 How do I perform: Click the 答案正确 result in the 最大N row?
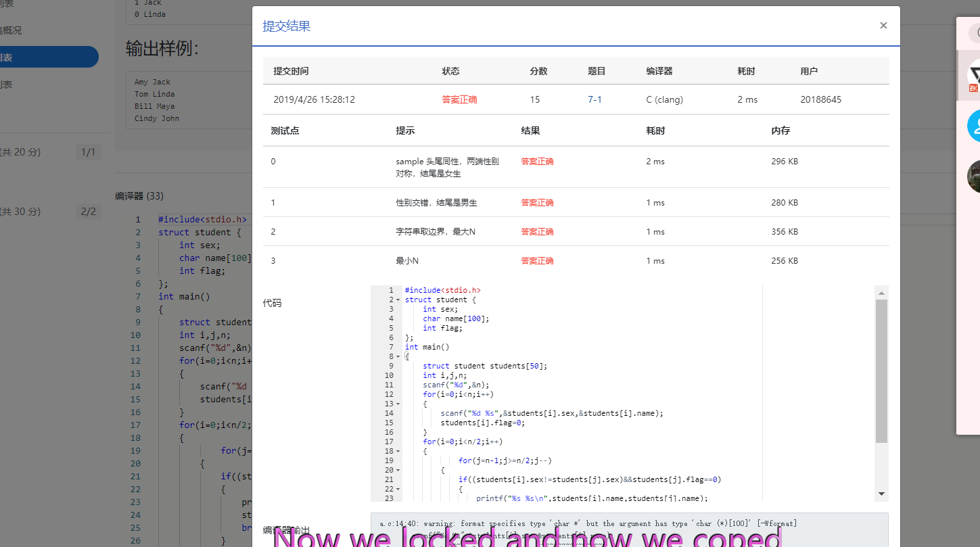point(537,232)
